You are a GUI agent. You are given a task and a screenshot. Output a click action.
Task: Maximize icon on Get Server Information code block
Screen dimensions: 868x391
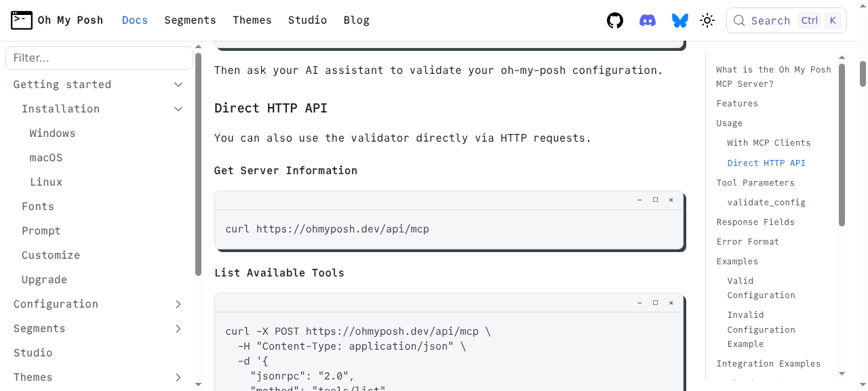[x=655, y=200]
